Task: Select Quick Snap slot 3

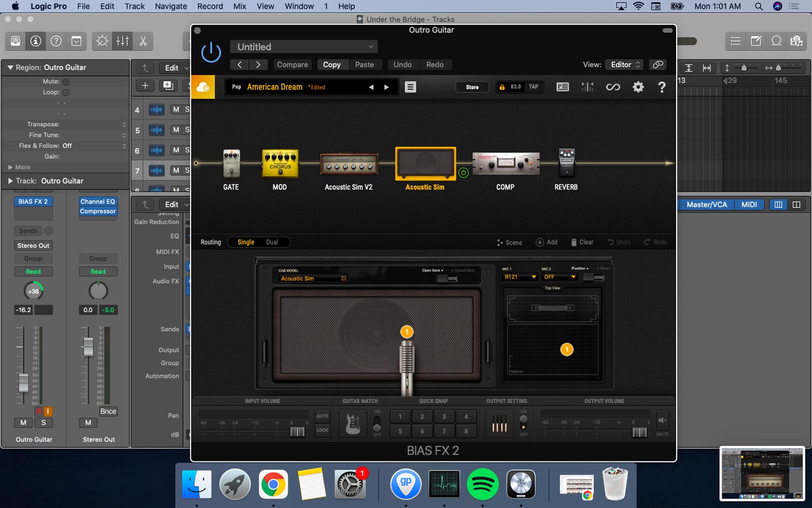Action: click(444, 416)
